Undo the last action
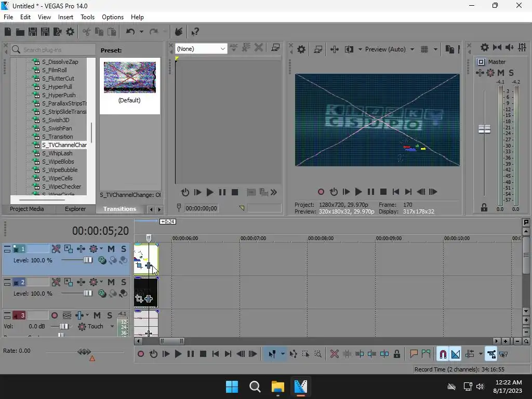 pos(130,32)
